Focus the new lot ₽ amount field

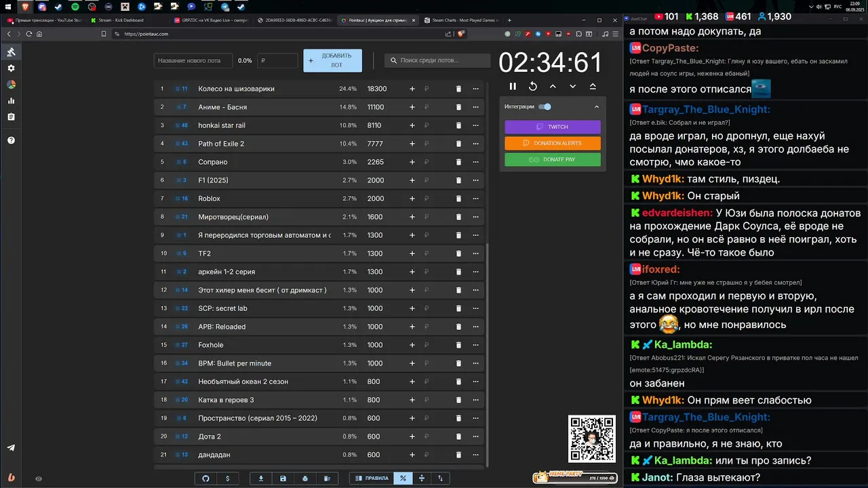(x=277, y=60)
